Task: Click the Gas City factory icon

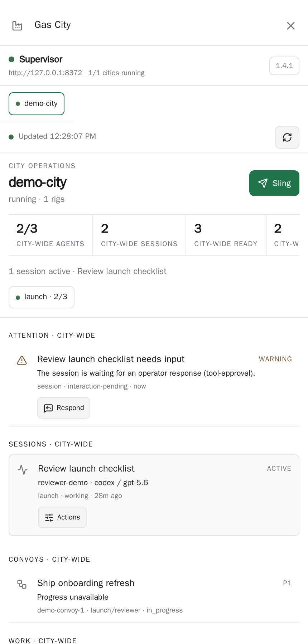Action: pos(17,25)
